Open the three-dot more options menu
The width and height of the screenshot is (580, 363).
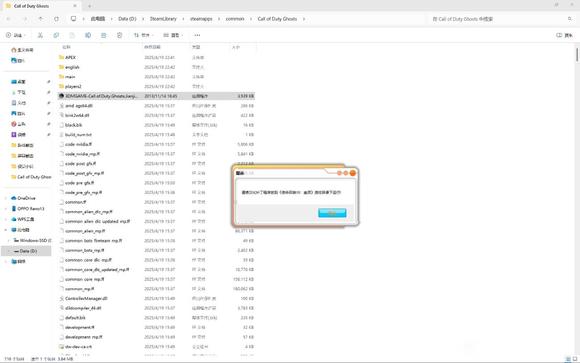point(197,35)
